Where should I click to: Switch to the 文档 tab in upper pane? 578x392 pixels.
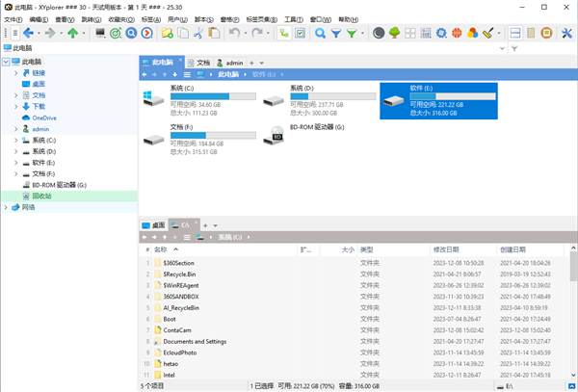pos(199,63)
